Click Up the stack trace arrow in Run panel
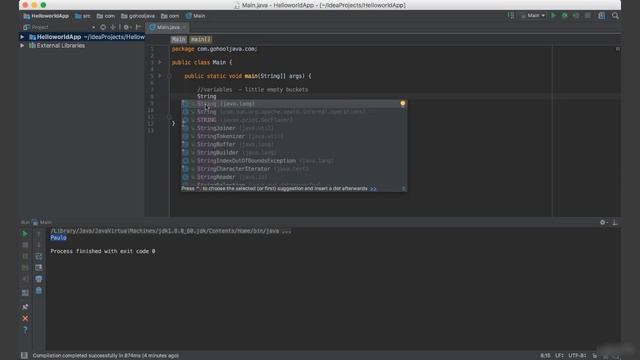Viewport: 640px width, 360px height. 39,233
